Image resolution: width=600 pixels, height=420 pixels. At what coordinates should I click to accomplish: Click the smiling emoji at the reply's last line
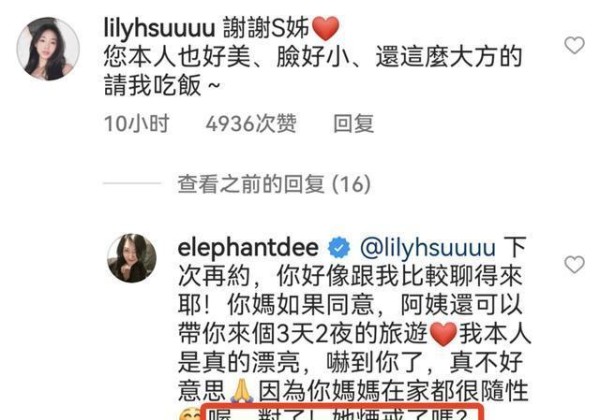tap(190, 415)
